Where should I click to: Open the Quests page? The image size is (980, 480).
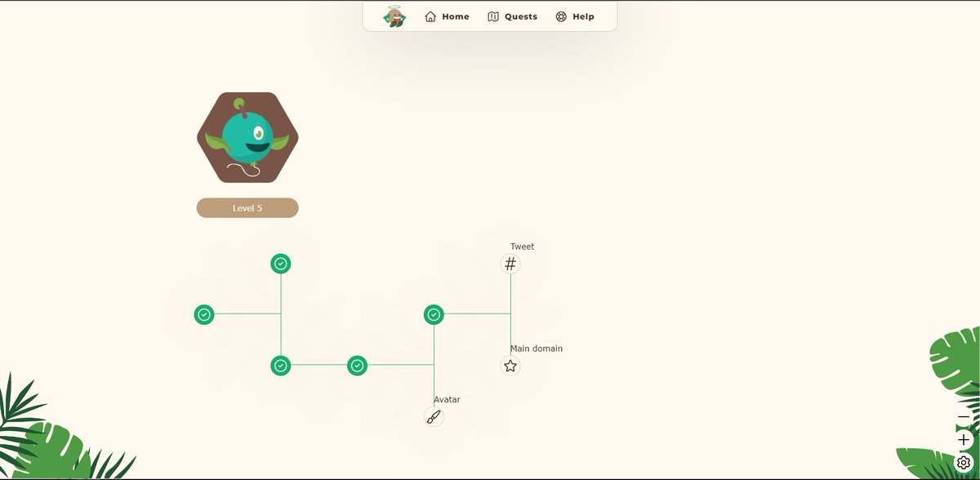tap(512, 16)
